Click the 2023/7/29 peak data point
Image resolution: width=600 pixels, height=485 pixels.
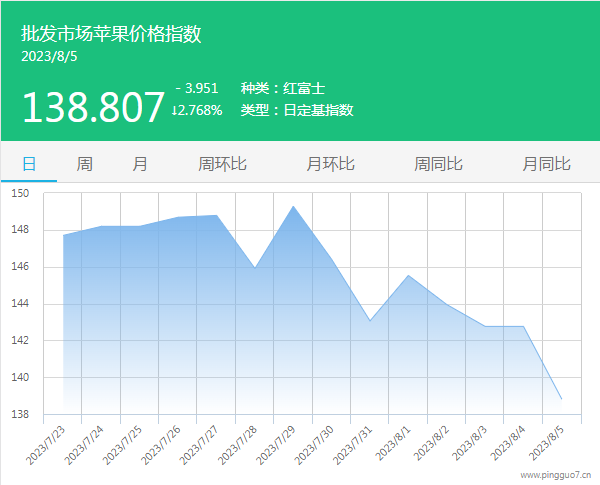click(x=293, y=206)
